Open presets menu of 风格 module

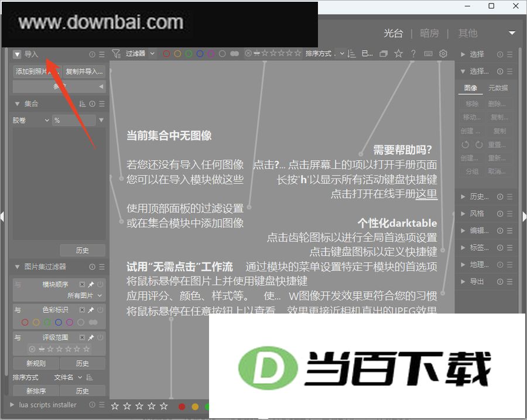[x=510, y=214]
